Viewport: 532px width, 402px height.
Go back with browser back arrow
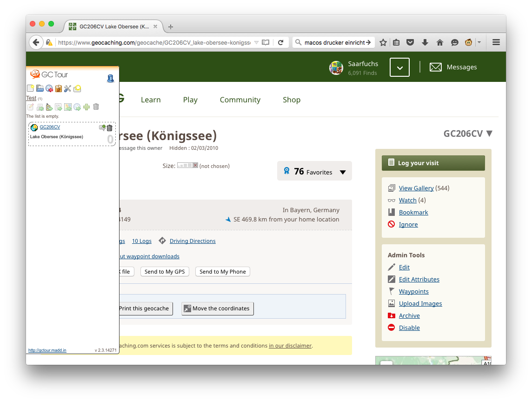(36, 42)
